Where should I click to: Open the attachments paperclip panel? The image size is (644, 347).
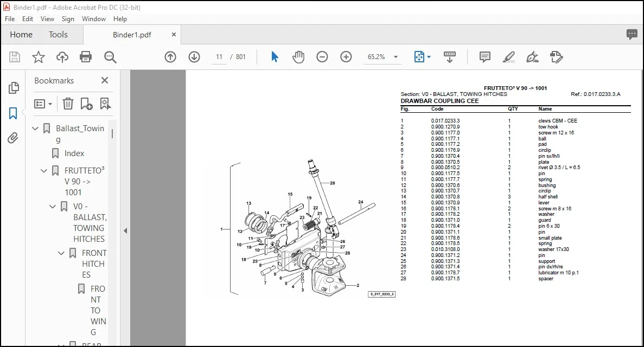(13, 138)
